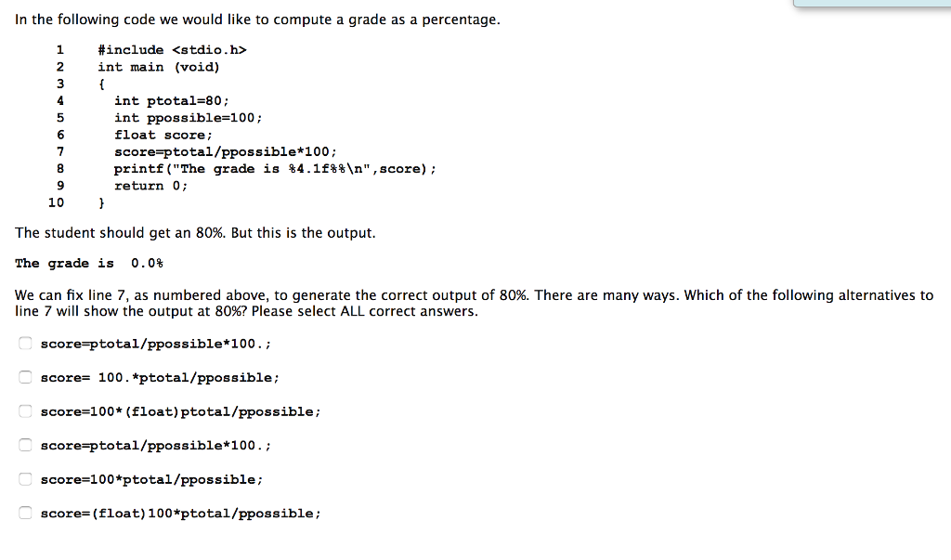Screen dimensions: 951x560
Task: Select the instruction paragraph about fixing line 7
Action: click(474, 304)
